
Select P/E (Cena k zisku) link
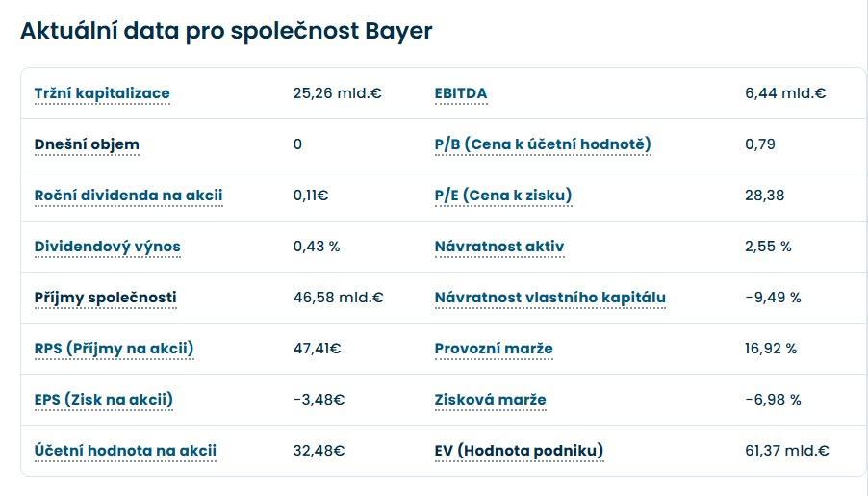[x=503, y=196]
